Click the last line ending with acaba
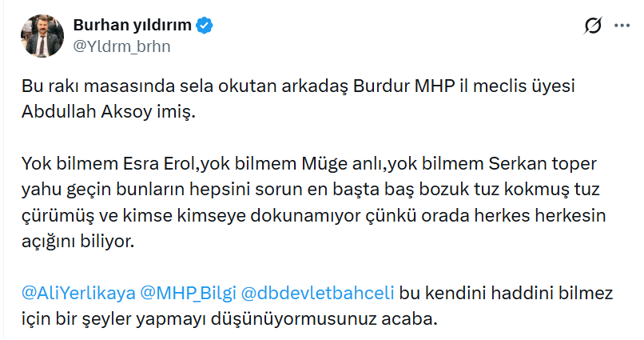The height and width of the screenshot is (340, 644). pyautogui.click(x=231, y=318)
